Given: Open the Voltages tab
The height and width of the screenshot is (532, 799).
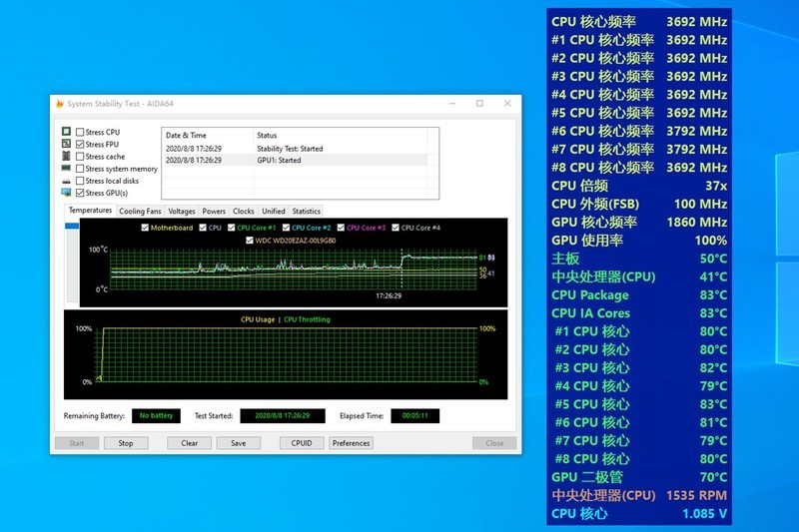Looking at the screenshot, I should (182, 211).
